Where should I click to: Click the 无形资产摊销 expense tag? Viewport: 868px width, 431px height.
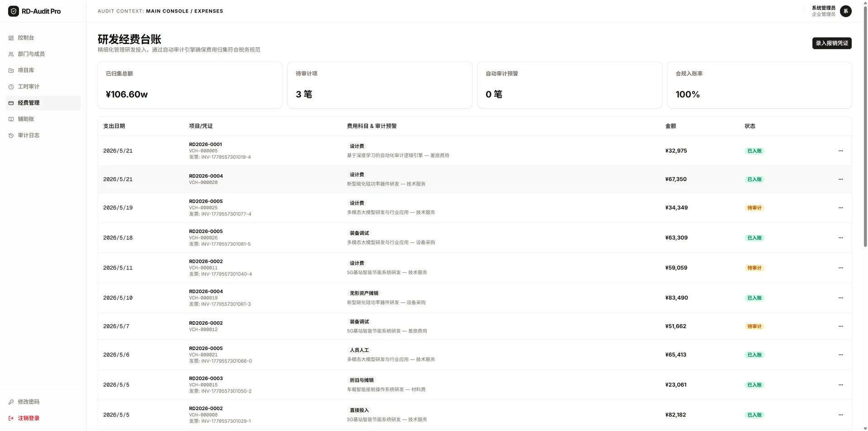point(364,293)
